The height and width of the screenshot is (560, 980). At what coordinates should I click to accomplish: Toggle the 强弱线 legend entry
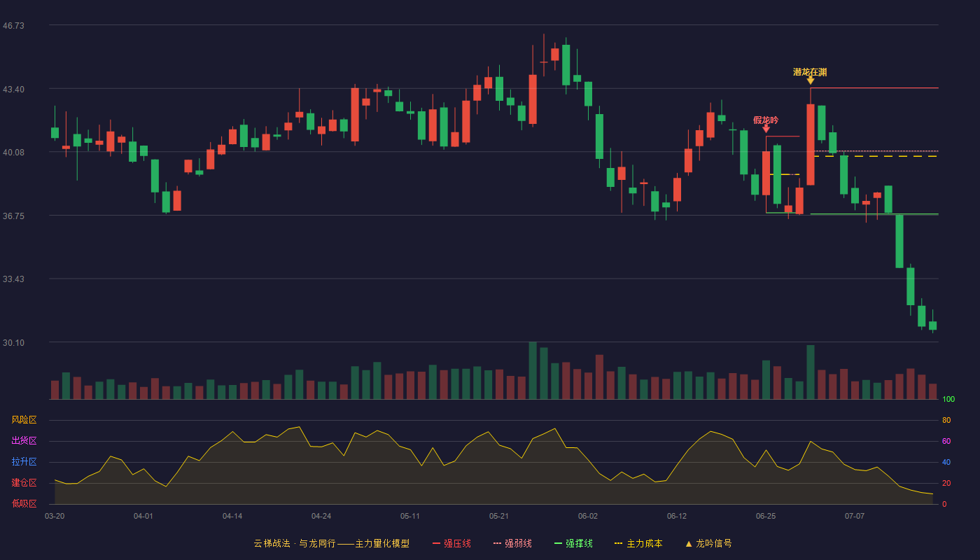pos(512,543)
